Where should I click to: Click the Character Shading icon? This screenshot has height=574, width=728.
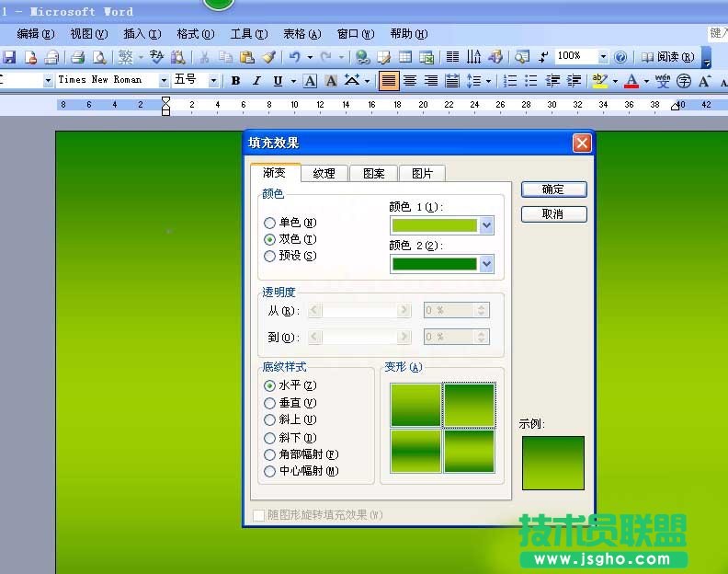point(331,81)
